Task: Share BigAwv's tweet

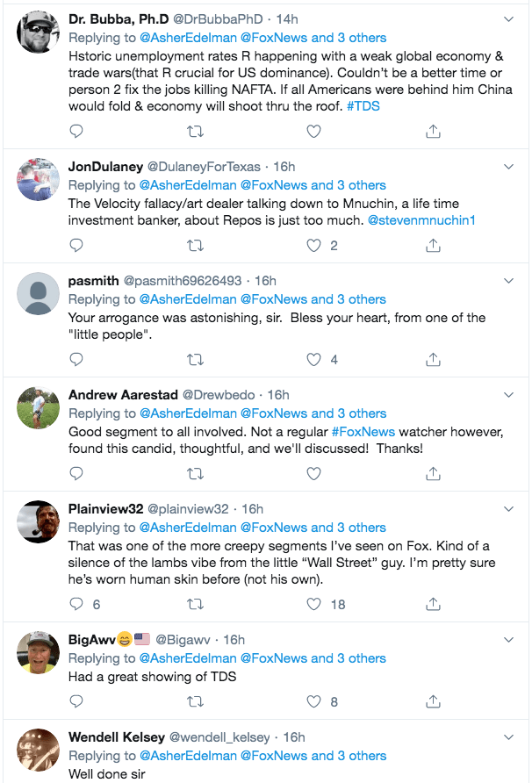Action: (432, 700)
